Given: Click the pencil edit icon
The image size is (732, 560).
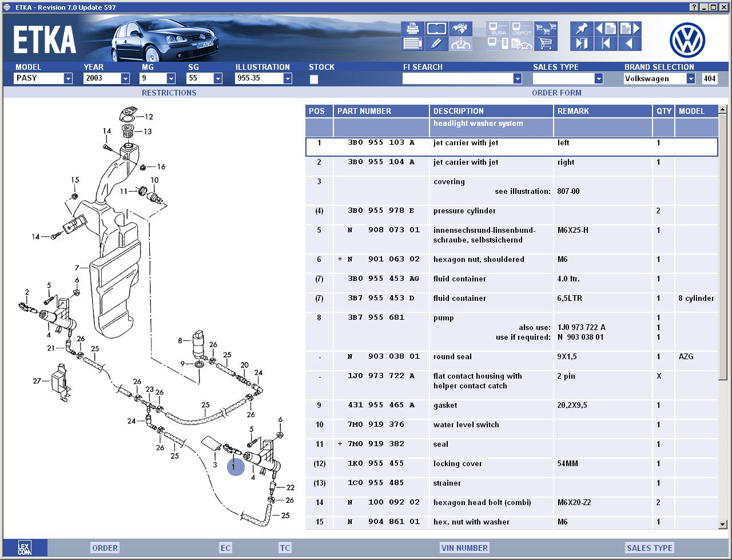Looking at the screenshot, I should click(x=436, y=43).
